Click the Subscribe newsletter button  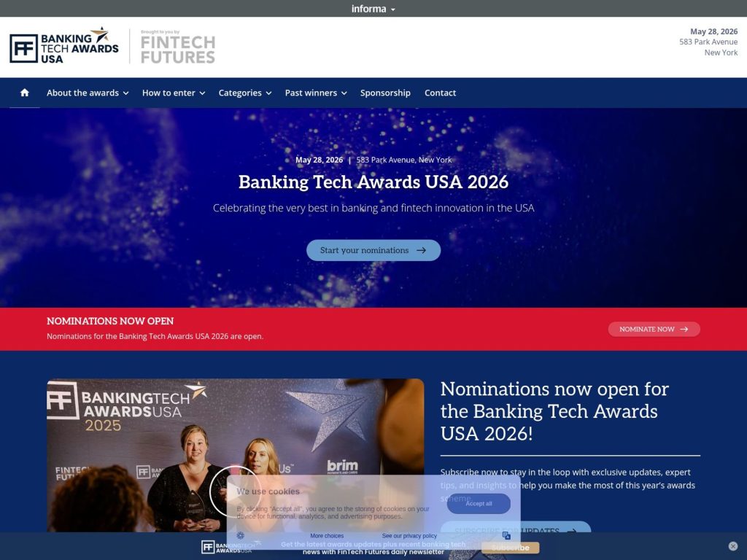pos(510,547)
